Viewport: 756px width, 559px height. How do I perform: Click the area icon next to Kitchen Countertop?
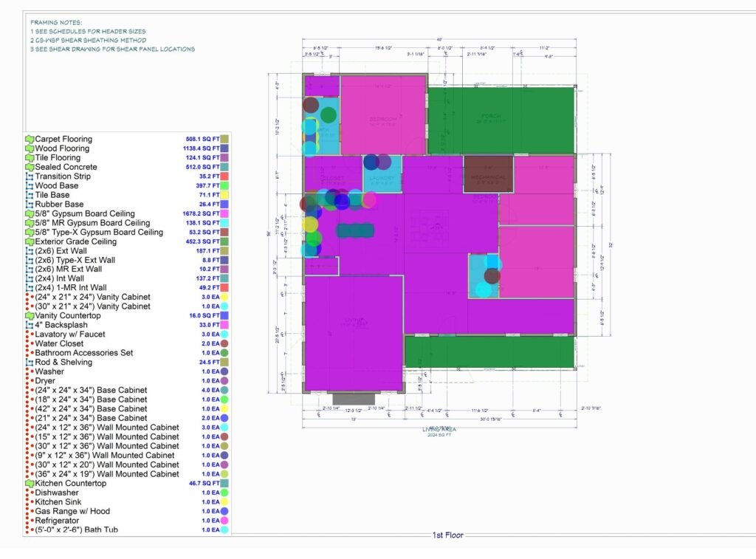30,483
